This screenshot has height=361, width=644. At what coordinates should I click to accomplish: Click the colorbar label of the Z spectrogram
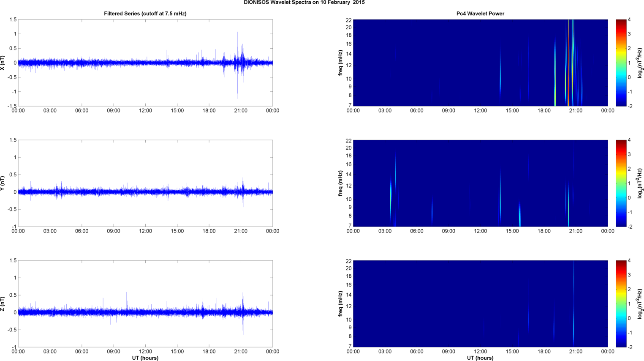click(x=640, y=304)
